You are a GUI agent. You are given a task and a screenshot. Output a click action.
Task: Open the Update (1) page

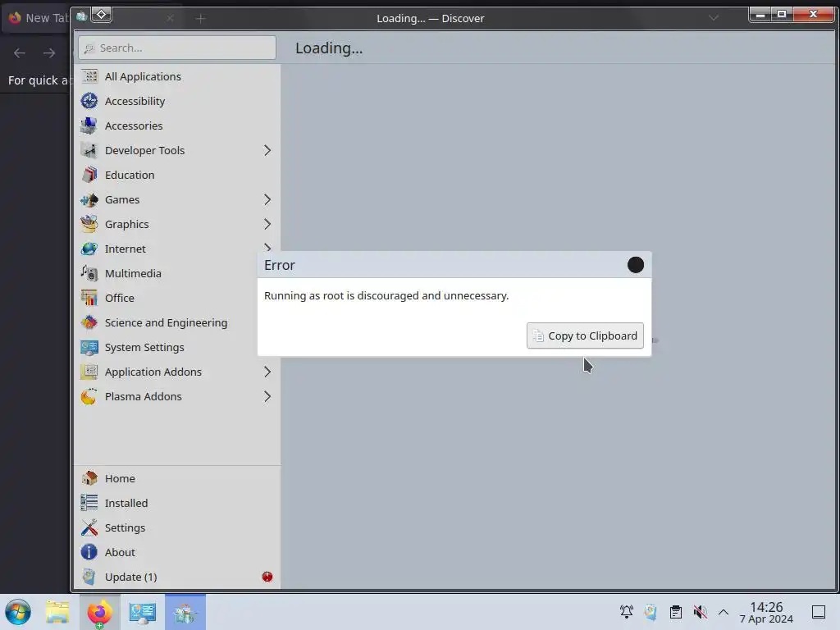pos(177,577)
